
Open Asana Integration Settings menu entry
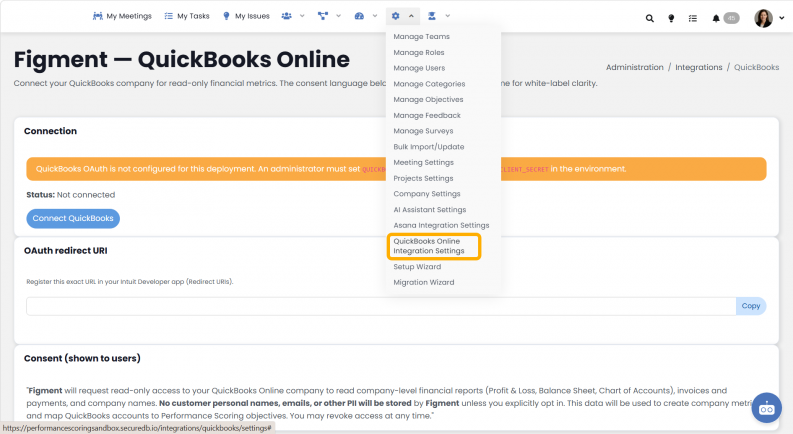pyautogui.click(x=441, y=225)
